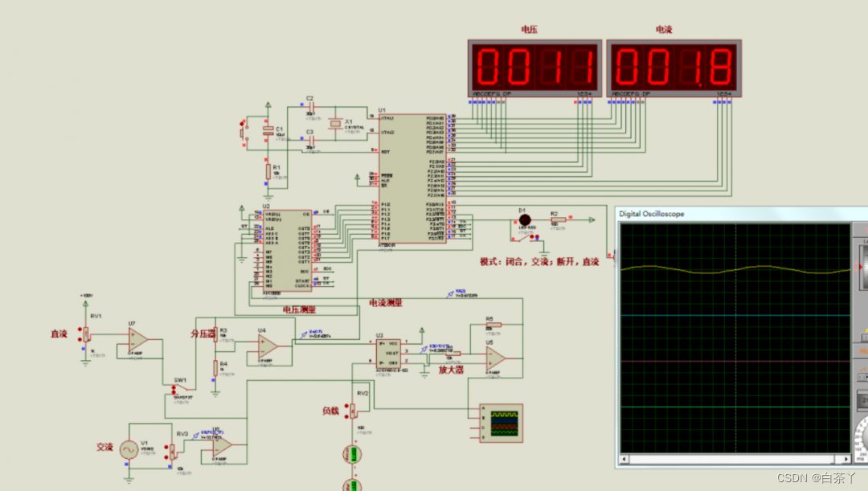Increase load potentiometer RV2 with upper dot

pos(346,407)
